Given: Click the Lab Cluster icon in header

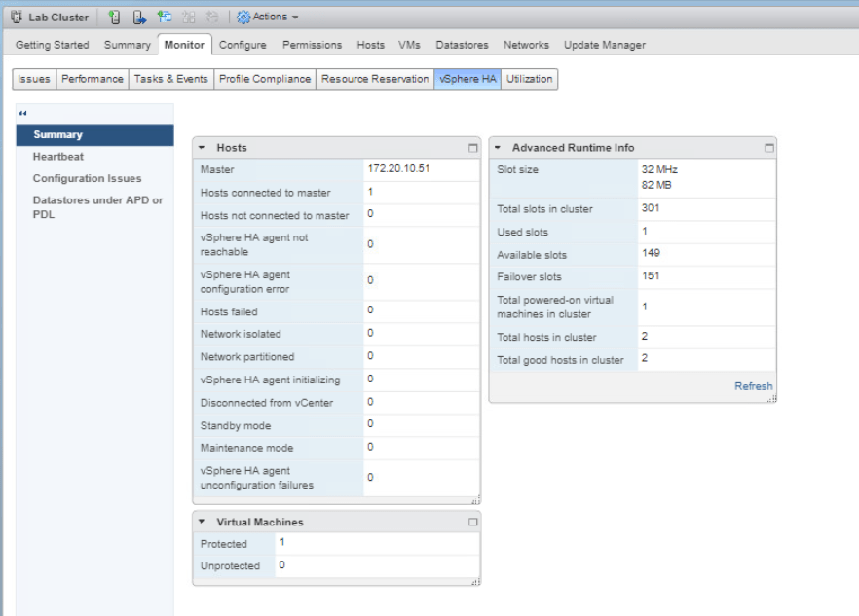Looking at the screenshot, I should pos(16,17).
